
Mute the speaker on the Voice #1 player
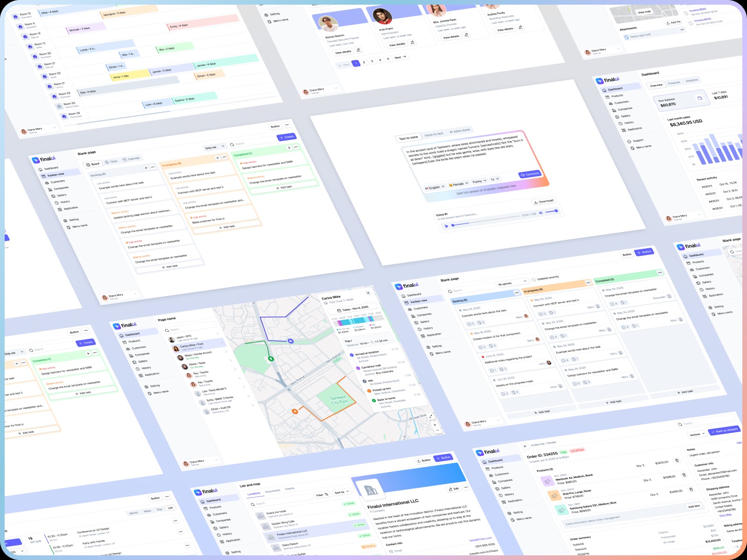[541, 213]
